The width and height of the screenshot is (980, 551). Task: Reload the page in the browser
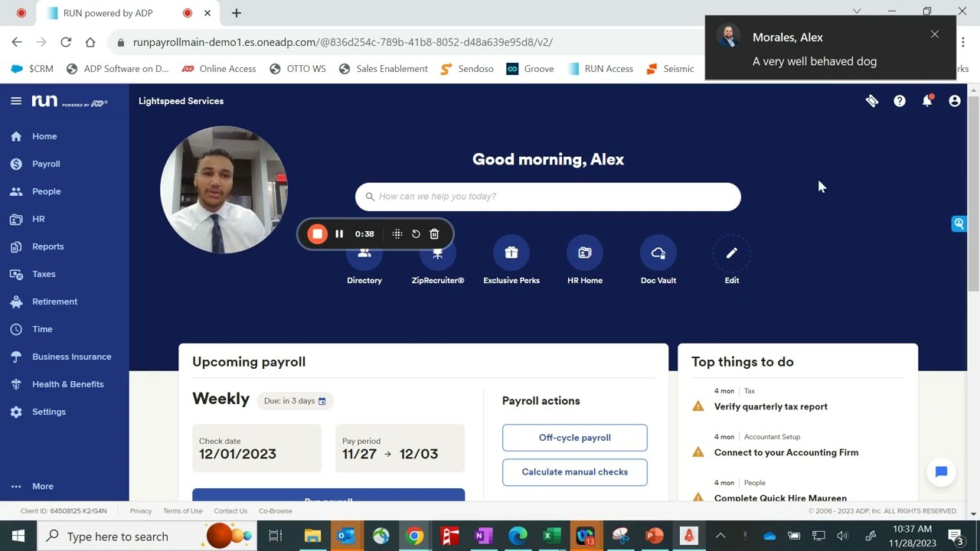(x=66, y=42)
